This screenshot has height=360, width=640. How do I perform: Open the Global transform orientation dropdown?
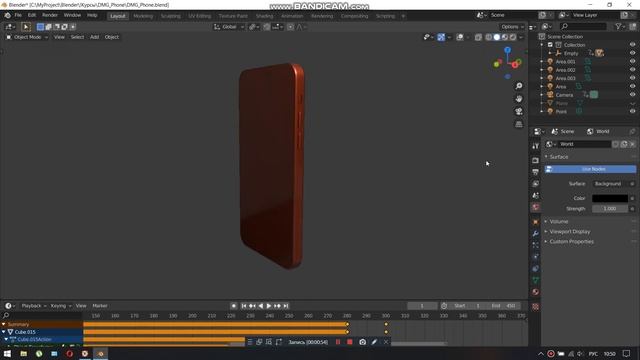(229, 27)
